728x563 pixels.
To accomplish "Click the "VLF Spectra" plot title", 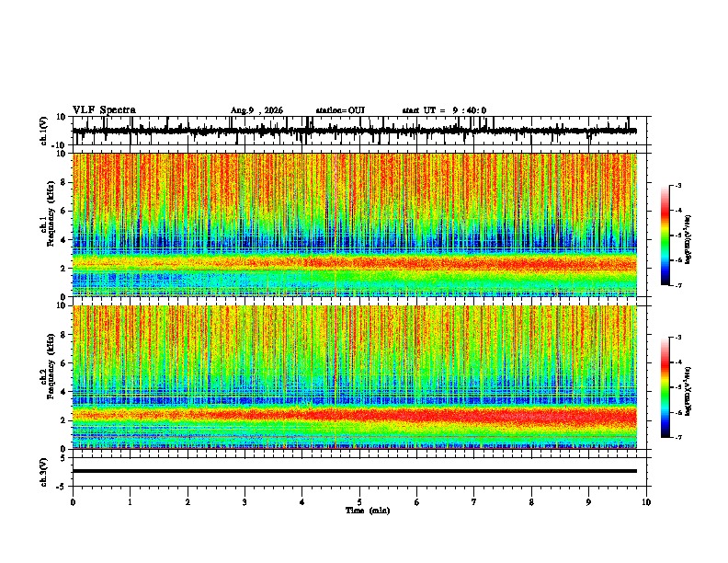I will [x=104, y=110].
